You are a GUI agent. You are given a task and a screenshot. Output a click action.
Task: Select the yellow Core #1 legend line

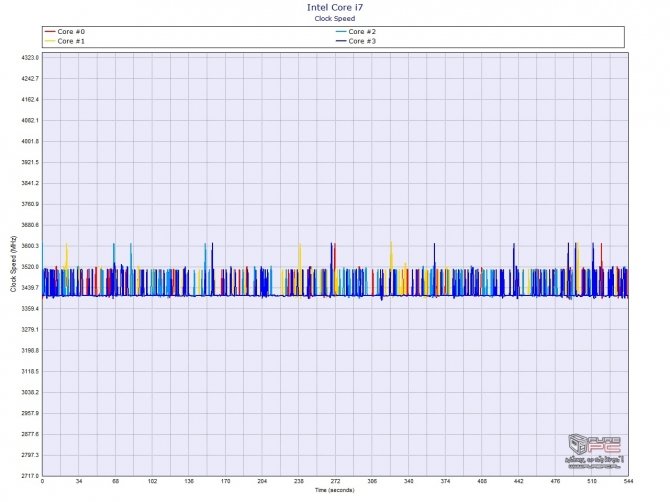(x=50, y=41)
